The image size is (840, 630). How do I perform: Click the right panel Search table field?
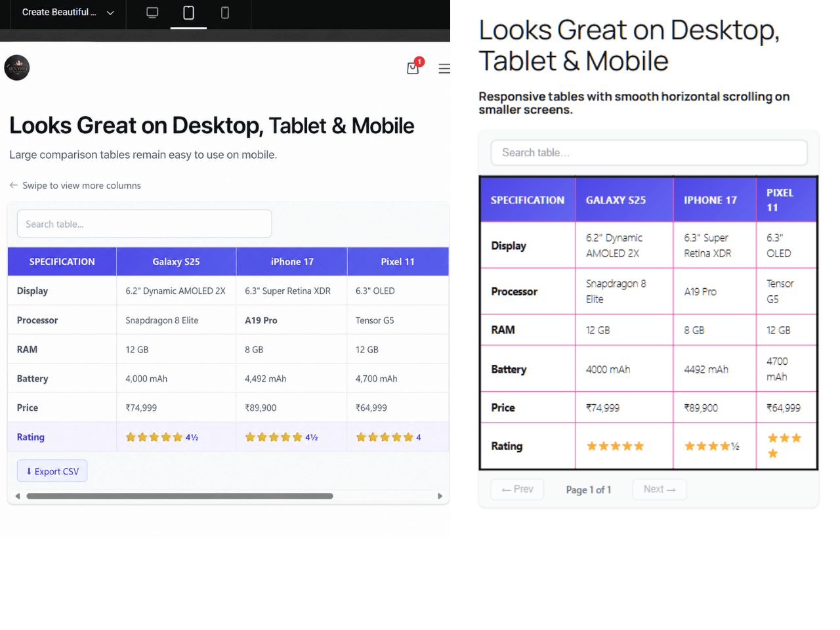point(649,153)
